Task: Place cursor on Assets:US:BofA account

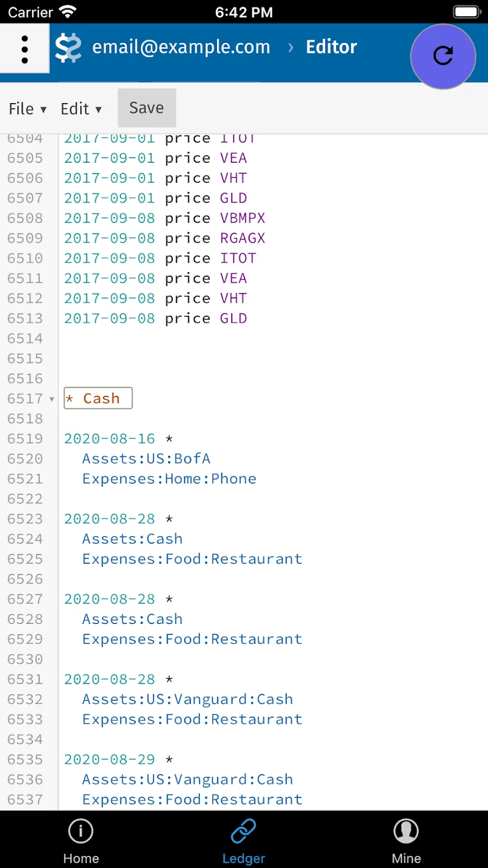Action: (146, 459)
